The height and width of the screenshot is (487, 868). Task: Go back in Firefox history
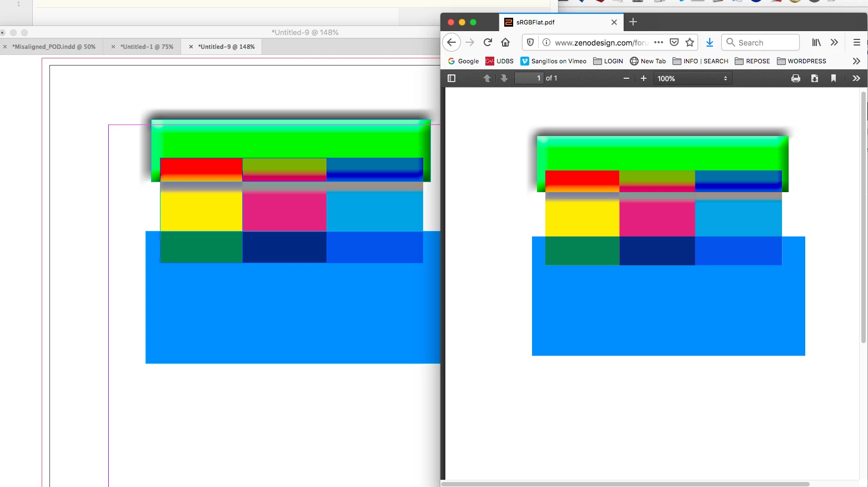[451, 42]
